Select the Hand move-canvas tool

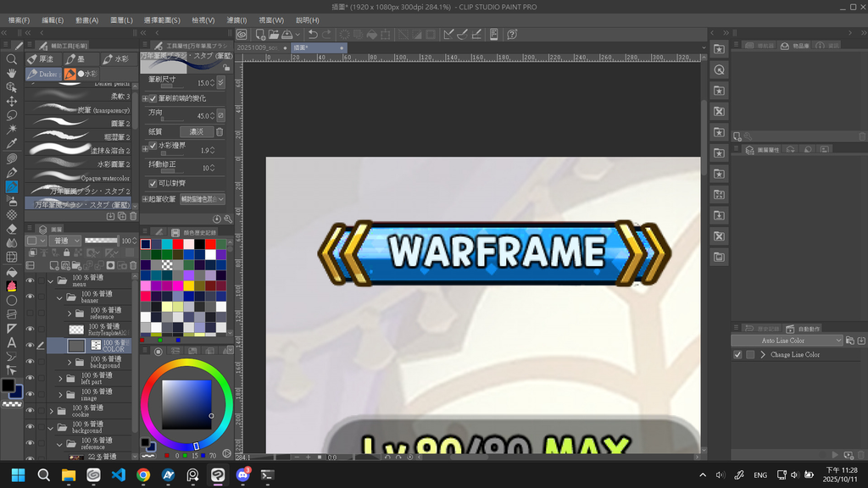click(x=12, y=74)
